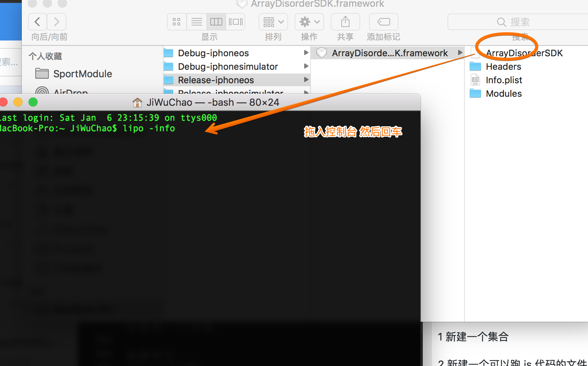The width and height of the screenshot is (588, 366).
Task: Click the add tags toolbar icon
Action: pyautogui.click(x=383, y=22)
